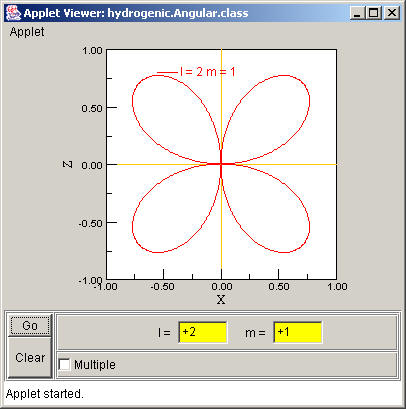Click the Applet Viewer title bar icon
406x409 pixels.
[x=14, y=13]
